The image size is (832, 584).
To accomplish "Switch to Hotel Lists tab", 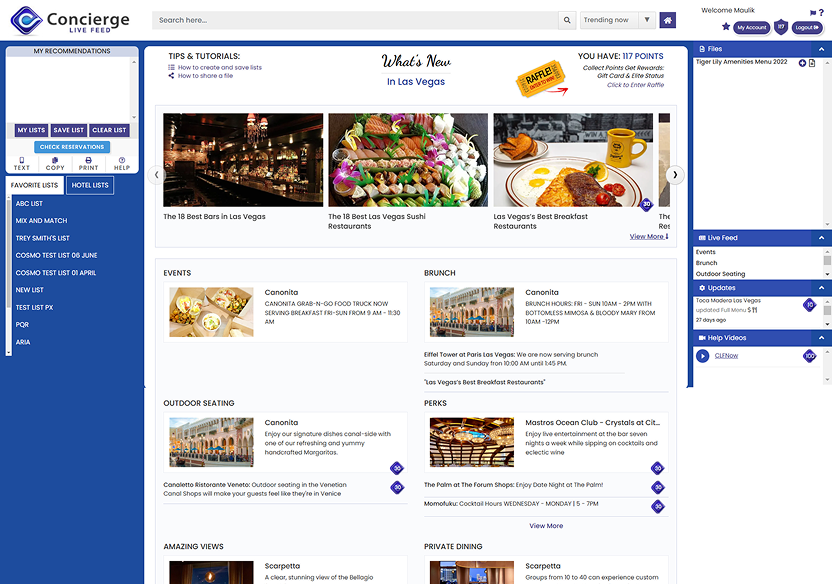I will (x=90, y=185).
